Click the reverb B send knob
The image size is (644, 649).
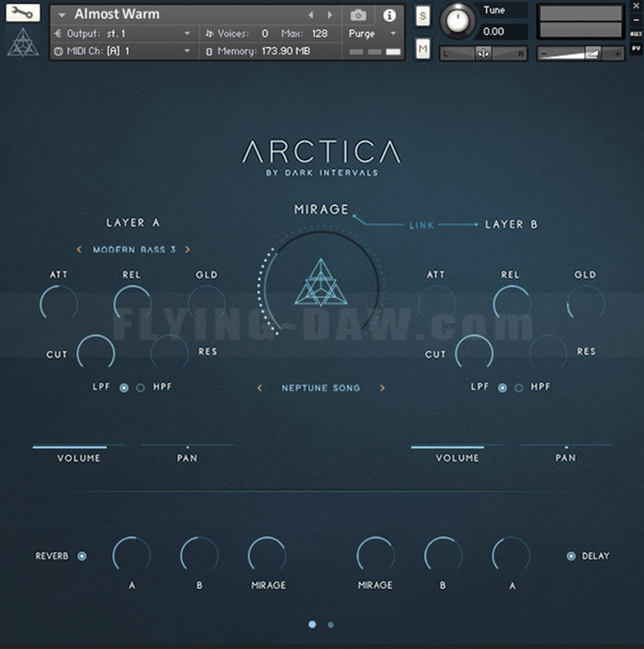(199, 555)
